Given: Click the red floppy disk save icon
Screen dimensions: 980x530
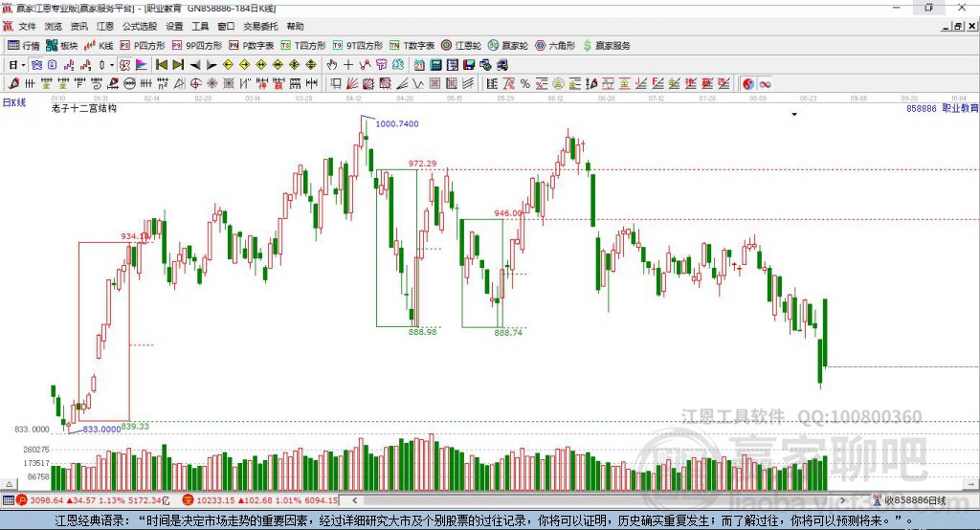Looking at the screenshot, I should [469, 64].
